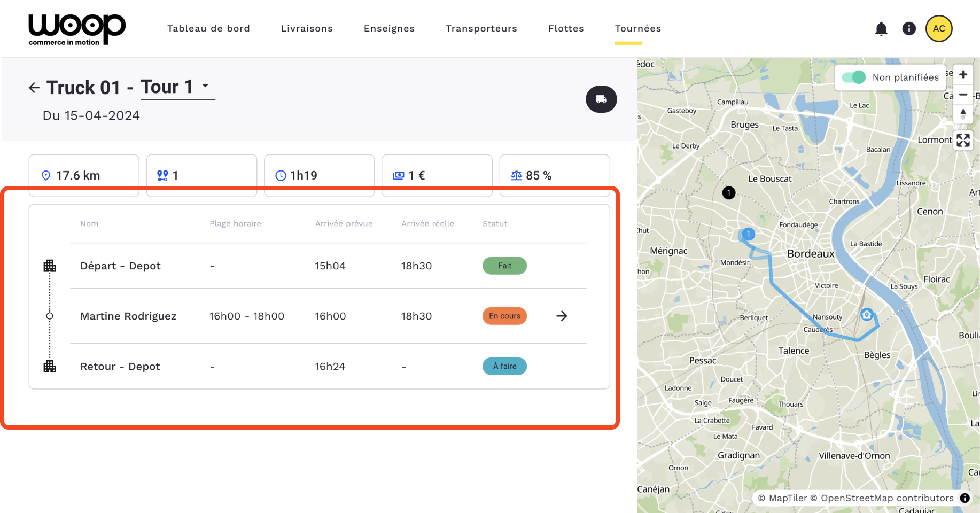Toggle the Non planifiées switch
The height and width of the screenshot is (513, 980).
(x=853, y=77)
